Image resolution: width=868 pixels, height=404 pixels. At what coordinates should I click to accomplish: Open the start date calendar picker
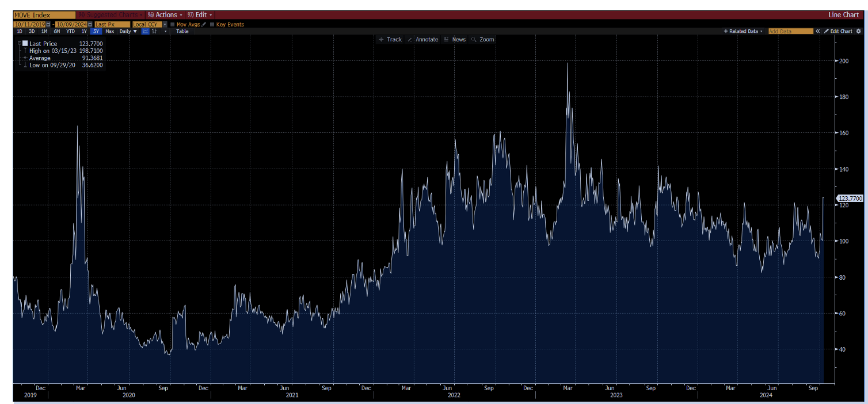(48, 24)
